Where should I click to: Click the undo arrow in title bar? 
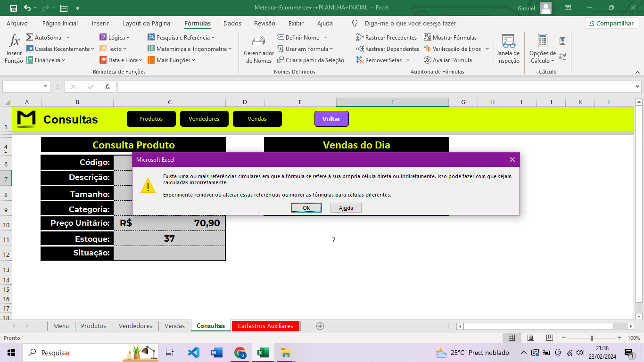point(27,8)
